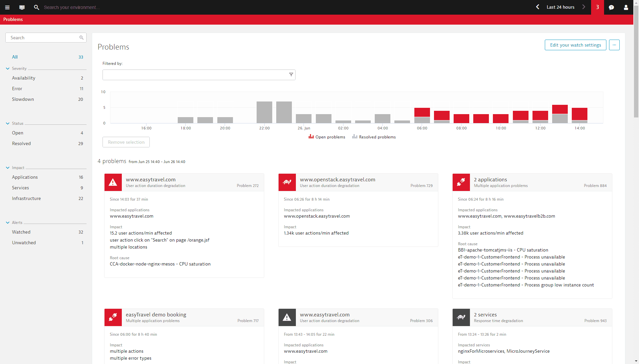Click the warning triangle icon on Problem 306
Screen dimensions: 639x364
click(287, 317)
